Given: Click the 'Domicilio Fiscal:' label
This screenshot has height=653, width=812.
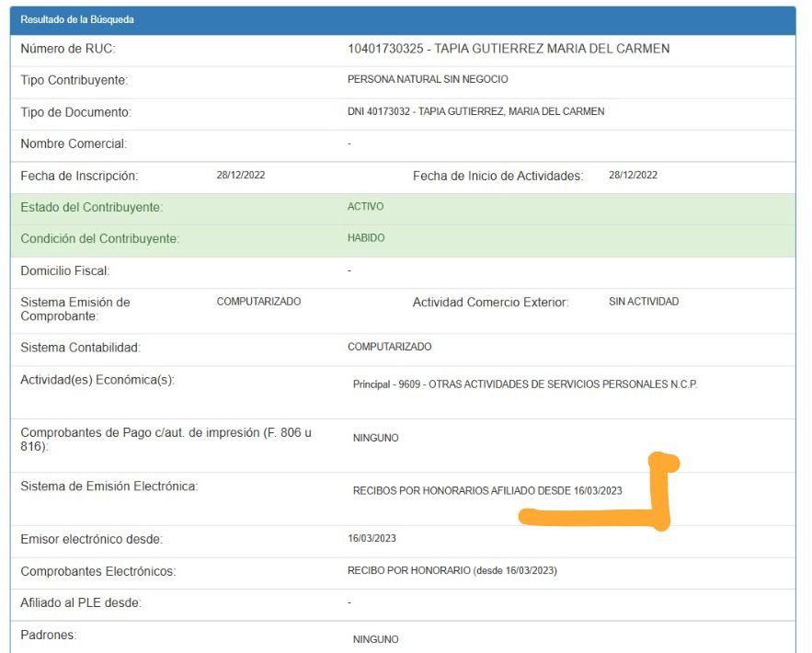Looking at the screenshot, I should point(65,271).
